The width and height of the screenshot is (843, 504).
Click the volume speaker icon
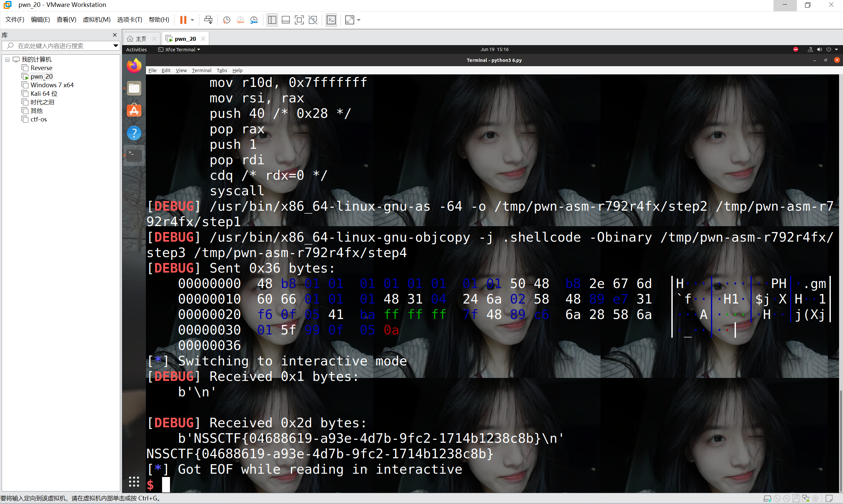(x=819, y=50)
